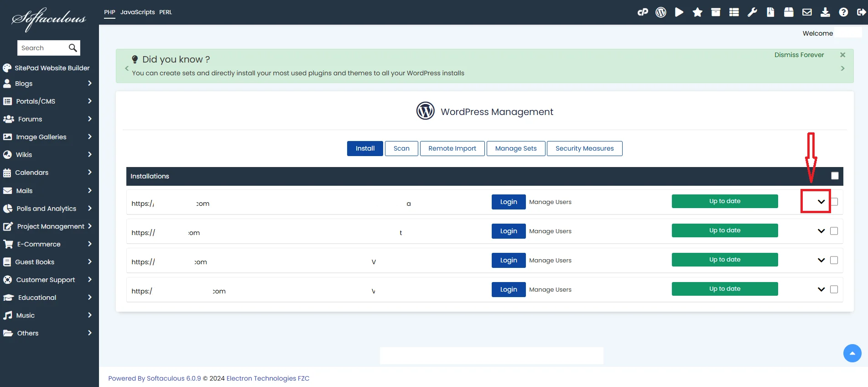Expand the Polls and Analytics category arrow
Viewport: 868px width, 387px height.
tap(90, 209)
